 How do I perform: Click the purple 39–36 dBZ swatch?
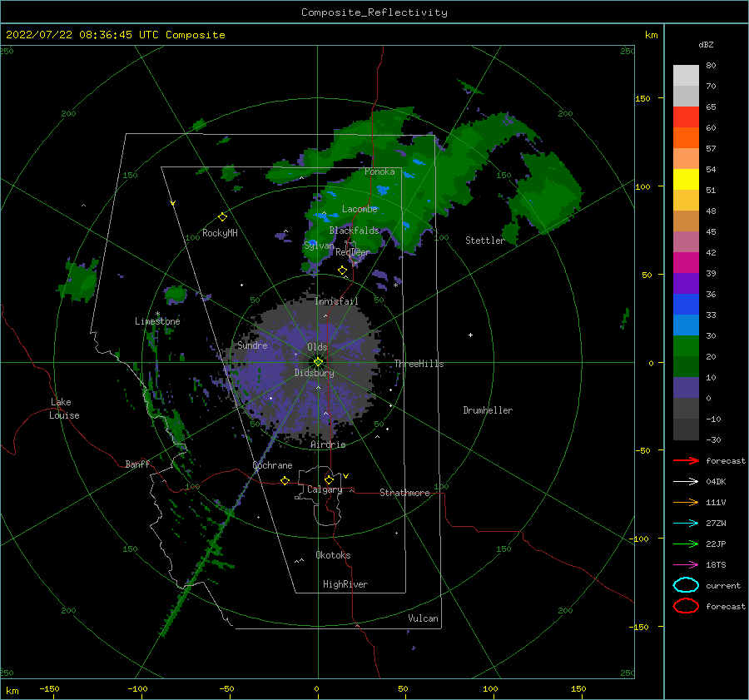pos(686,284)
